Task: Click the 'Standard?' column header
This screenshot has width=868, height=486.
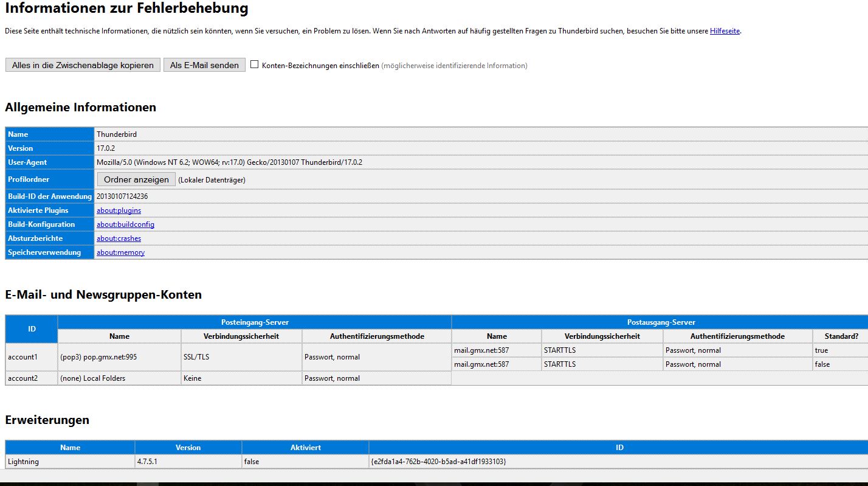Action: 841,336
